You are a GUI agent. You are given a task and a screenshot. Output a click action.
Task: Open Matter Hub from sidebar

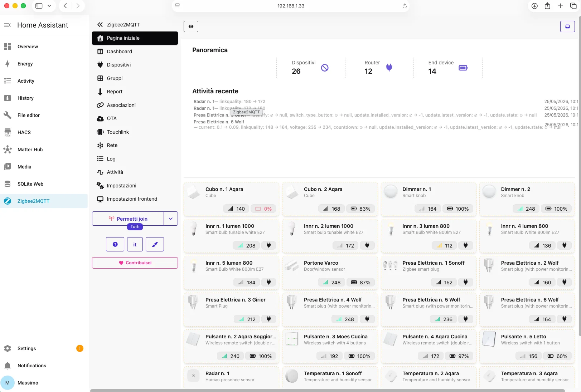44,150
